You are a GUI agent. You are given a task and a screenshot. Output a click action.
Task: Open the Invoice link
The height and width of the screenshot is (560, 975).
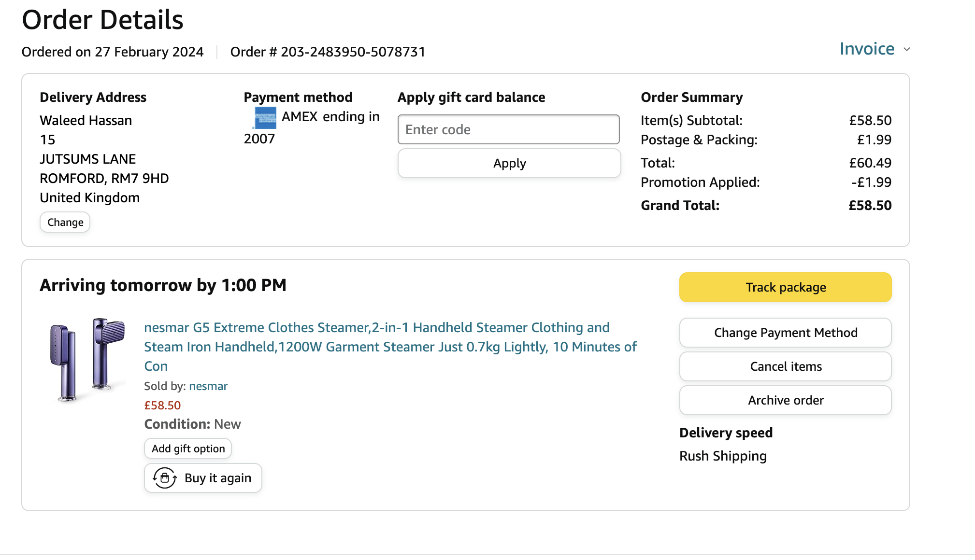pyautogui.click(x=867, y=49)
